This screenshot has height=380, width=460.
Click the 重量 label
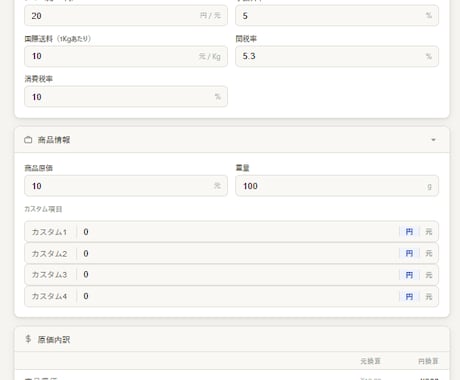(x=242, y=168)
